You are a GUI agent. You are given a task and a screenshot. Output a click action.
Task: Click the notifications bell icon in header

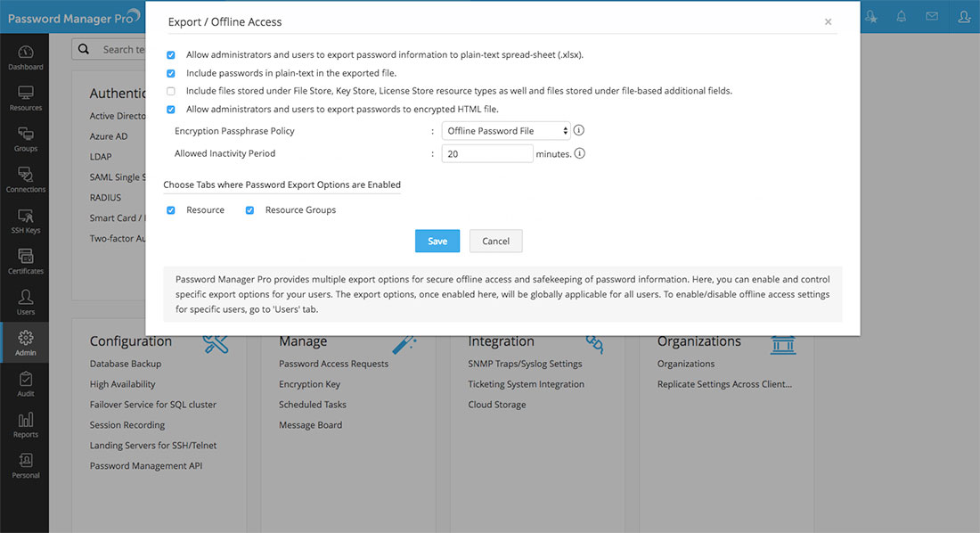coord(901,17)
